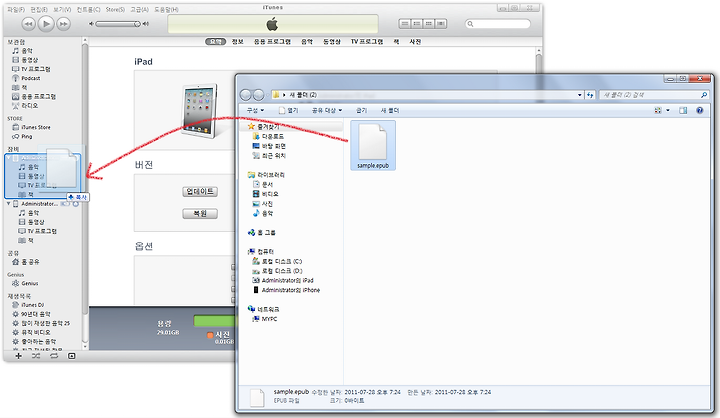This screenshot has height=418, width=720.
Task: Toggle repeat at the iTunes bottom bar
Action: point(54,356)
